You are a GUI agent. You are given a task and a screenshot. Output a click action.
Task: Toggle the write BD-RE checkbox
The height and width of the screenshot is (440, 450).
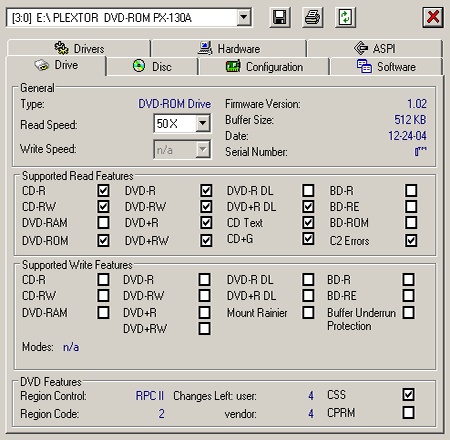click(x=409, y=296)
